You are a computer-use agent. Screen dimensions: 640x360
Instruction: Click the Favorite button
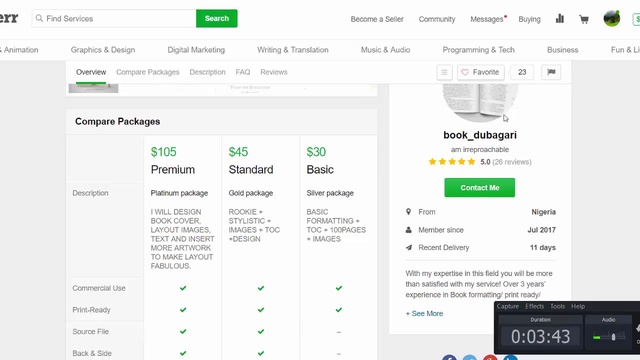pyautogui.click(x=480, y=72)
